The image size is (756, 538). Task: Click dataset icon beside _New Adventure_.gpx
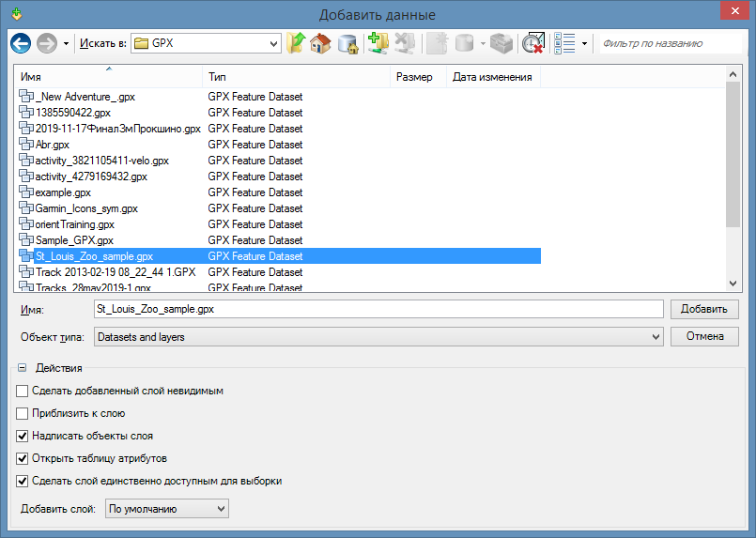coord(26,96)
